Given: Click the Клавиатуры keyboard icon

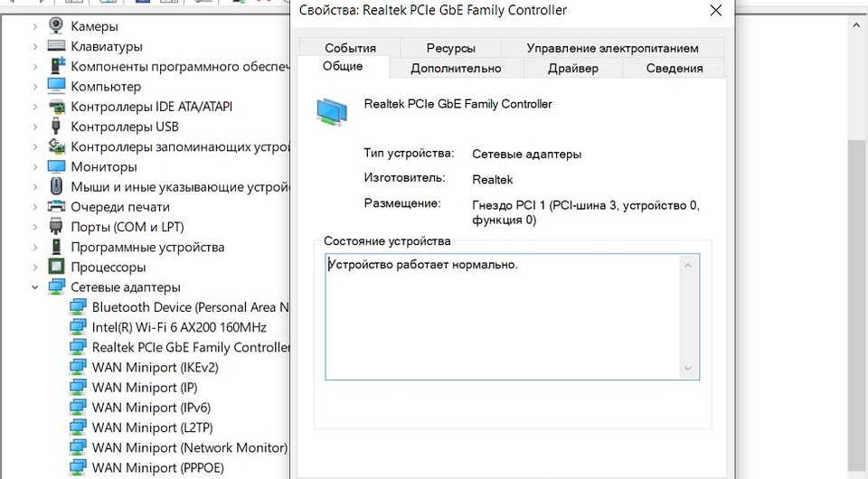Looking at the screenshot, I should pyautogui.click(x=56, y=46).
